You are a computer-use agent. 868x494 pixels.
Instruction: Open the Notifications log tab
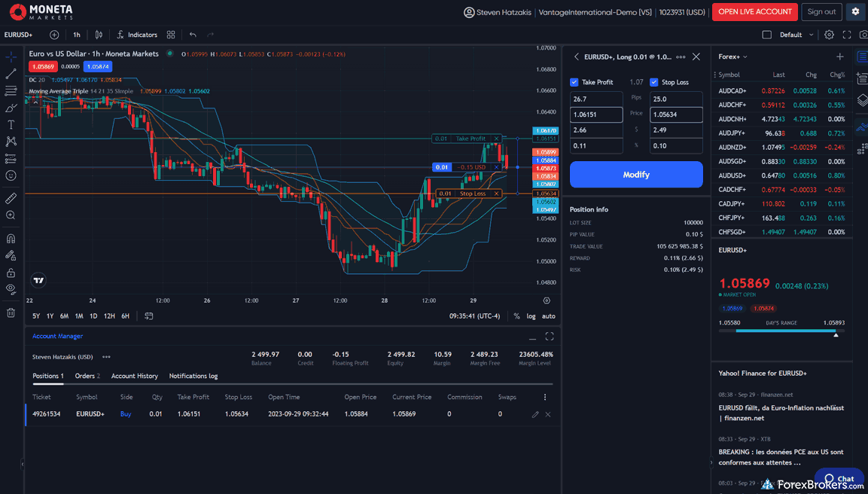[193, 376]
